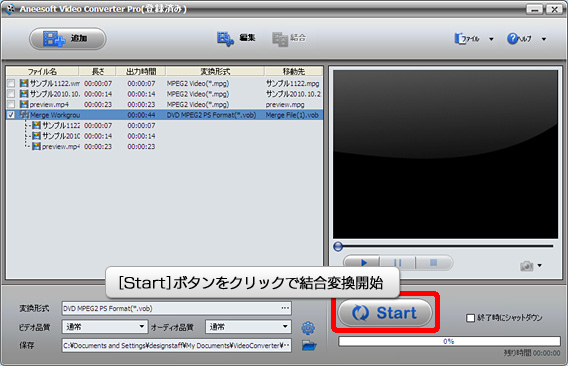This screenshot has width=568, height=366.
Task: Open the 変換形式 format selector ellipsis
Action: (285, 308)
